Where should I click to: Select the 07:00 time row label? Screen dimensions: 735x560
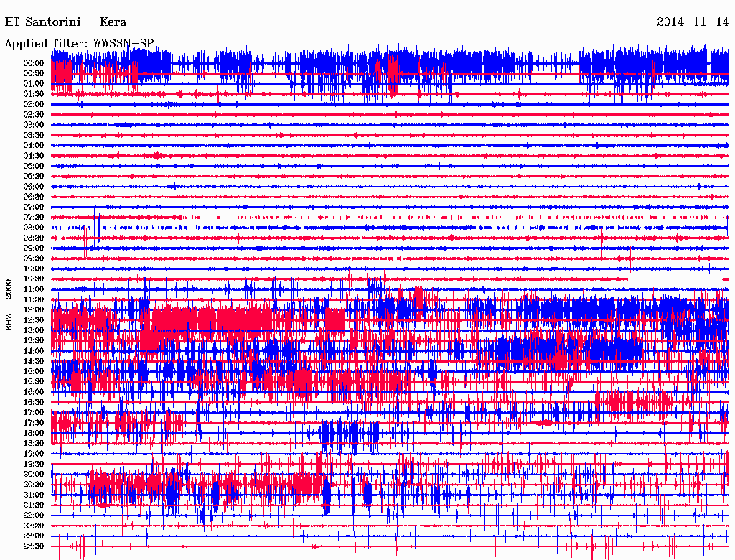pyautogui.click(x=34, y=207)
